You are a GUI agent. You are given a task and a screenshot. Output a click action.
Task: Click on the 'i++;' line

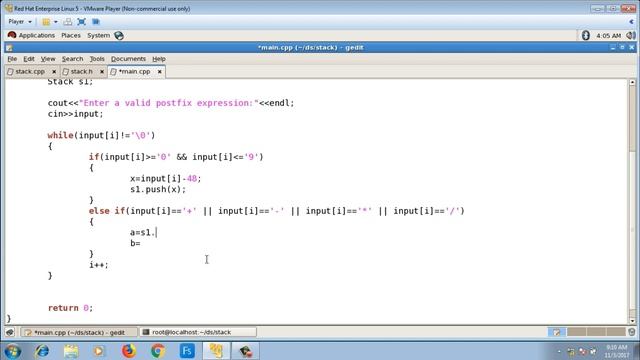99,265
